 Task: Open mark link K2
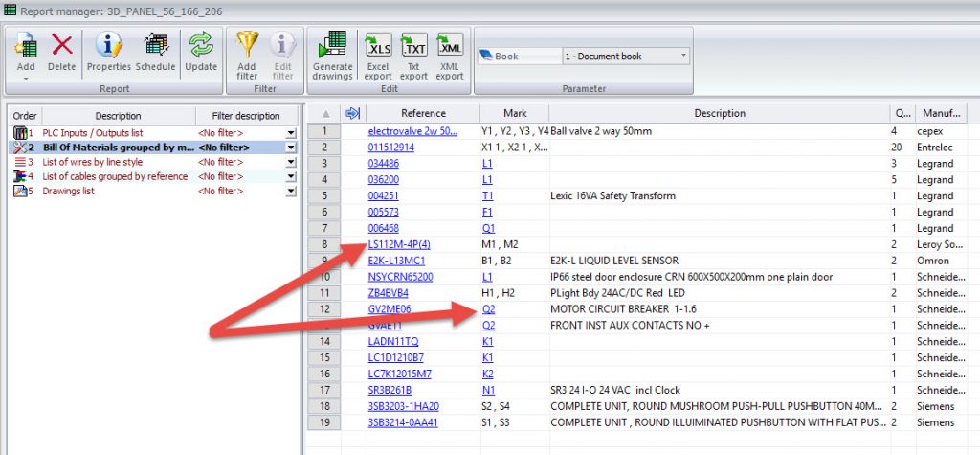tap(488, 374)
